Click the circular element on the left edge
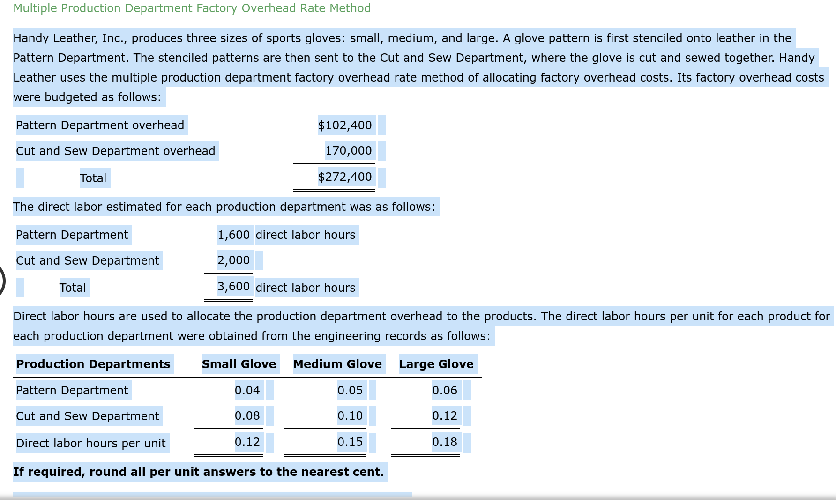Screen dimensions: 836x504 (2, 281)
